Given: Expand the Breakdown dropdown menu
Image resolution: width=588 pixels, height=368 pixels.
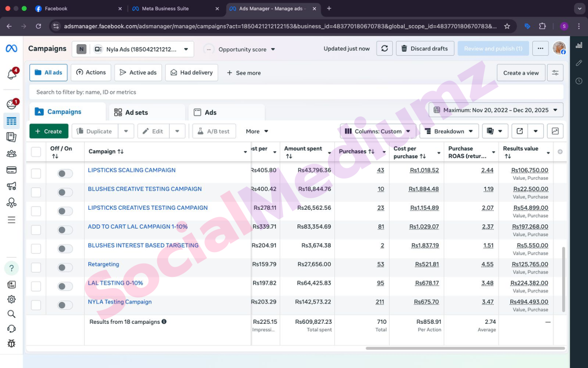Looking at the screenshot, I should click(449, 131).
